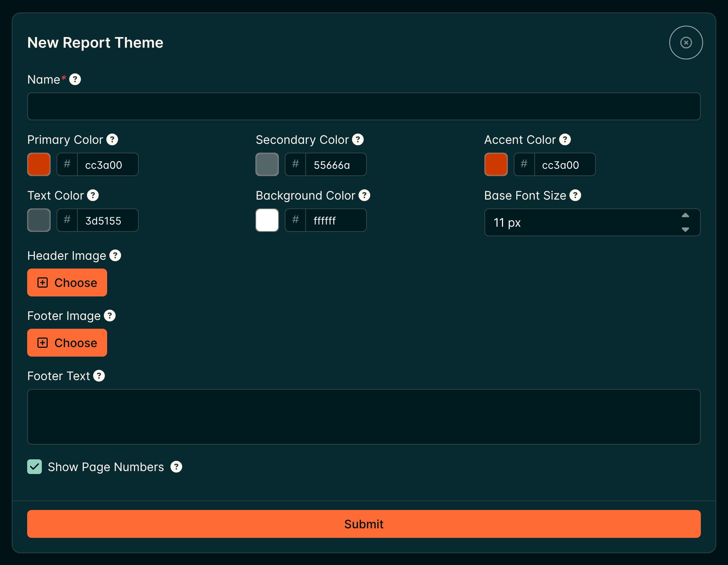This screenshot has width=728, height=565.
Task: Decrease Base Font Size with down arrow
Action: tap(685, 229)
